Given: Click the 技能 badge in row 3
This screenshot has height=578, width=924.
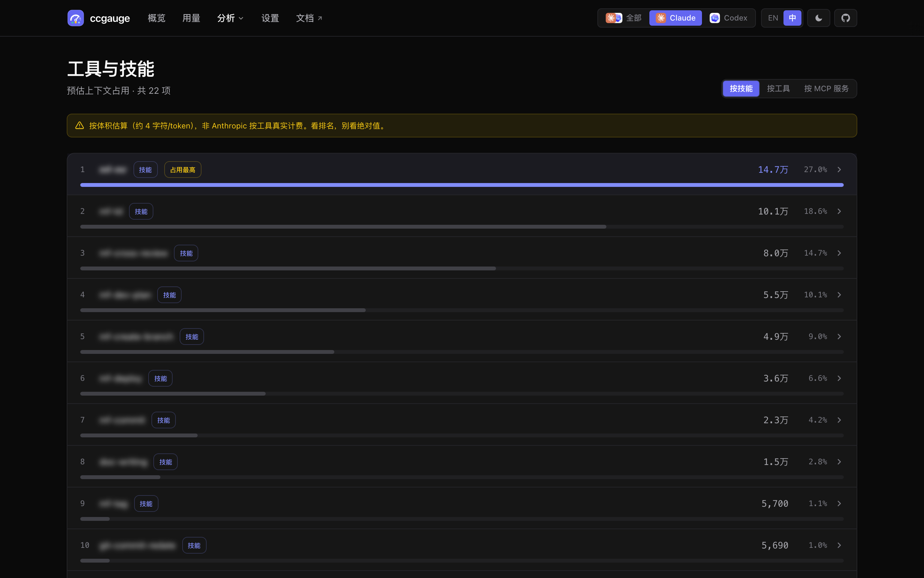Looking at the screenshot, I should [186, 253].
